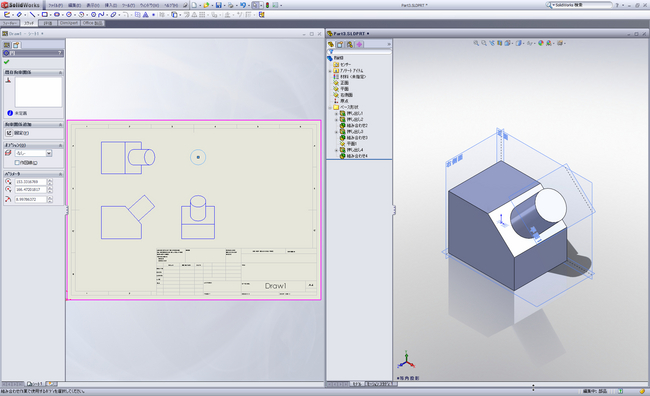
Task: Select the Sheet1 tab at drawing bottom
Action: click(x=35, y=384)
